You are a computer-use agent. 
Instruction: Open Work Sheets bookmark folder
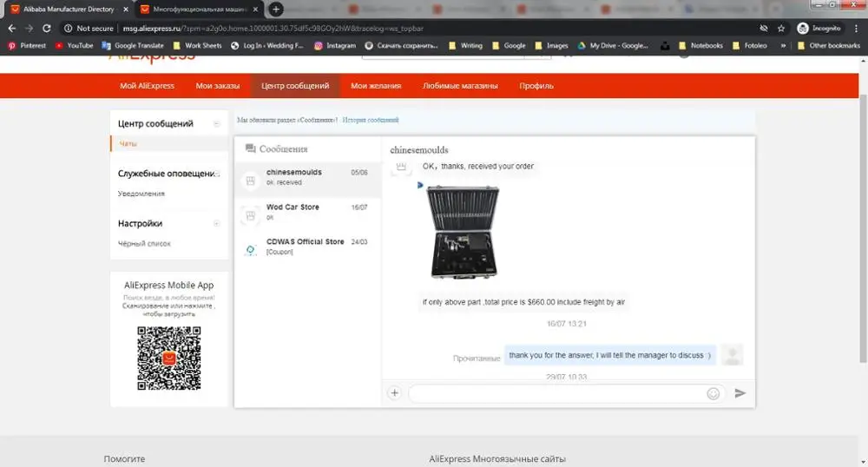[198, 45]
